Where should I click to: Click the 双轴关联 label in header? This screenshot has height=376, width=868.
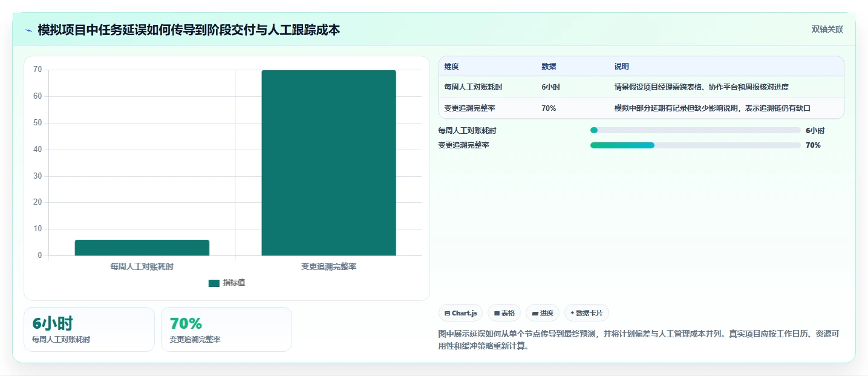(x=827, y=30)
